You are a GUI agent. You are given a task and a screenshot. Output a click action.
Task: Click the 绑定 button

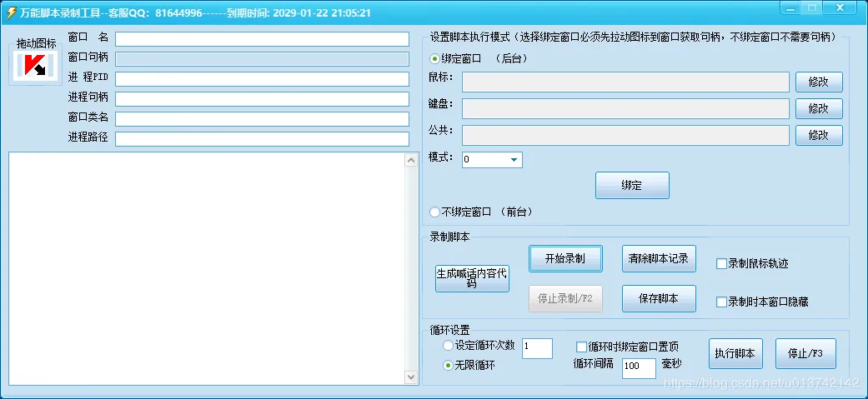(632, 186)
